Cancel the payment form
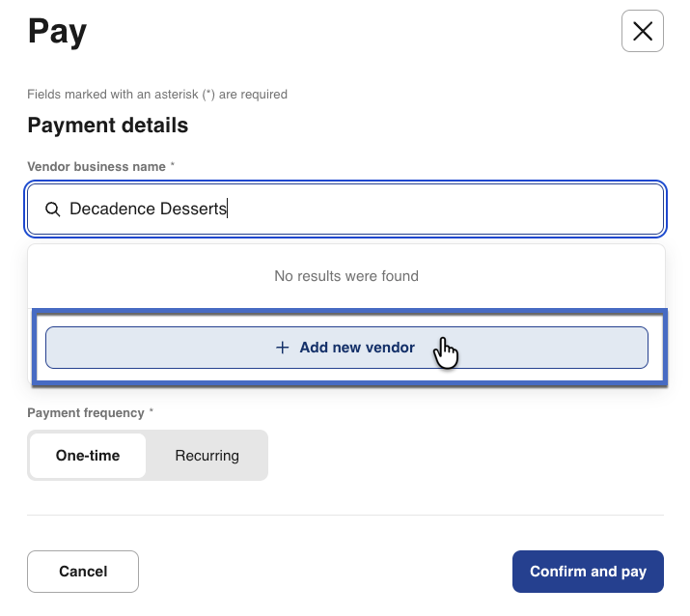This screenshot has height=616, width=690. click(83, 572)
